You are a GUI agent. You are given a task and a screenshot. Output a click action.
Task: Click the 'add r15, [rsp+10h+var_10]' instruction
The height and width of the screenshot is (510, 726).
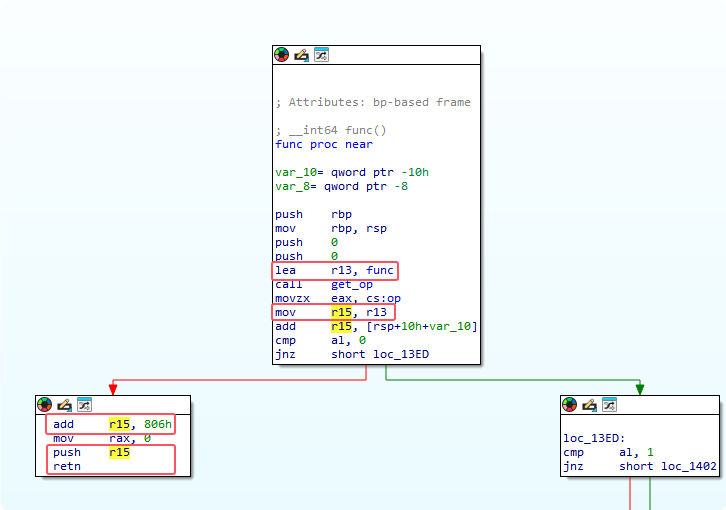click(x=376, y=327)
